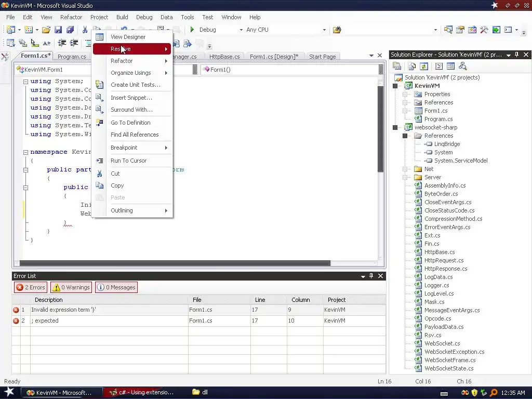Screen dimensions: 532x399
Task: Click the Command Window toolbar icon
Action: [508, 30]
